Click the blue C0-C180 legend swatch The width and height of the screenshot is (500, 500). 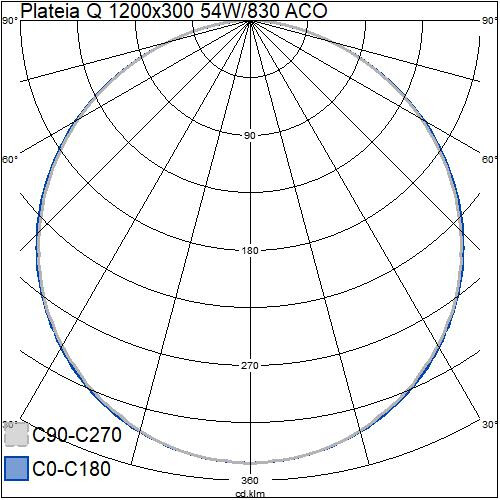point(17,468)
